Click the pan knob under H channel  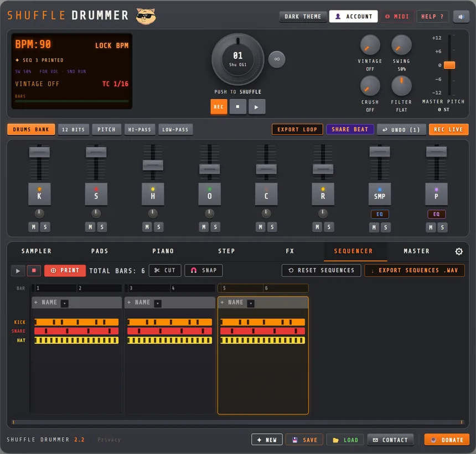[153, 214]
